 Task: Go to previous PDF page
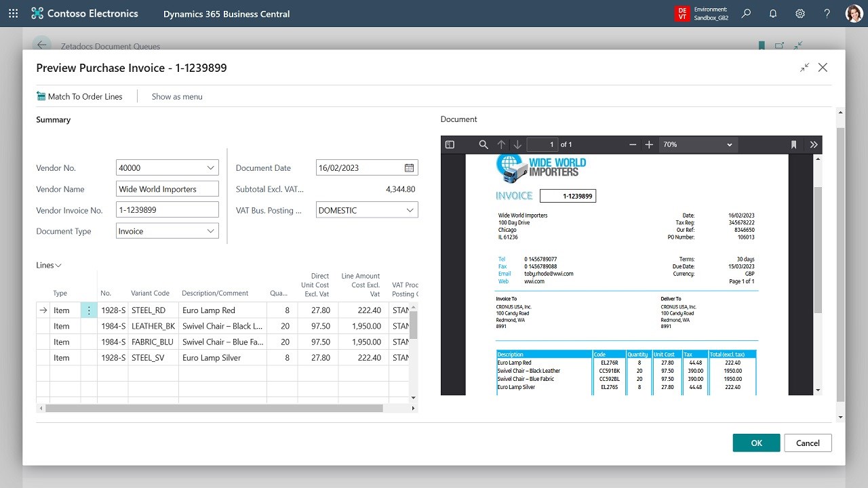[501, 144]
